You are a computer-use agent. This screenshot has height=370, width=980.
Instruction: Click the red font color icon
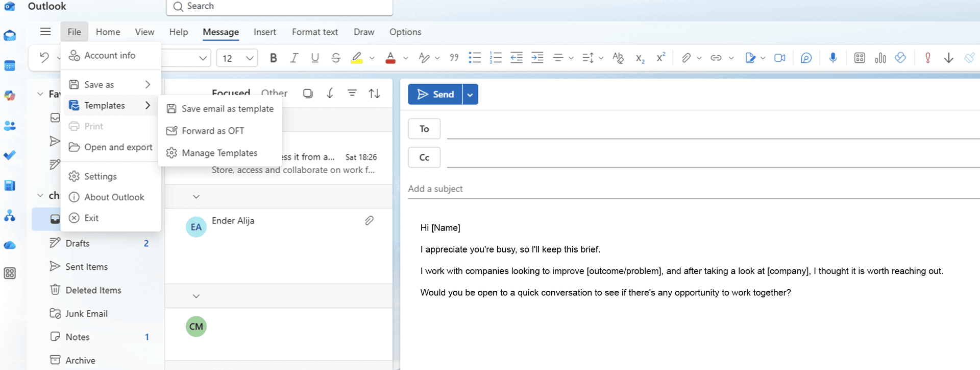point(390,58)
